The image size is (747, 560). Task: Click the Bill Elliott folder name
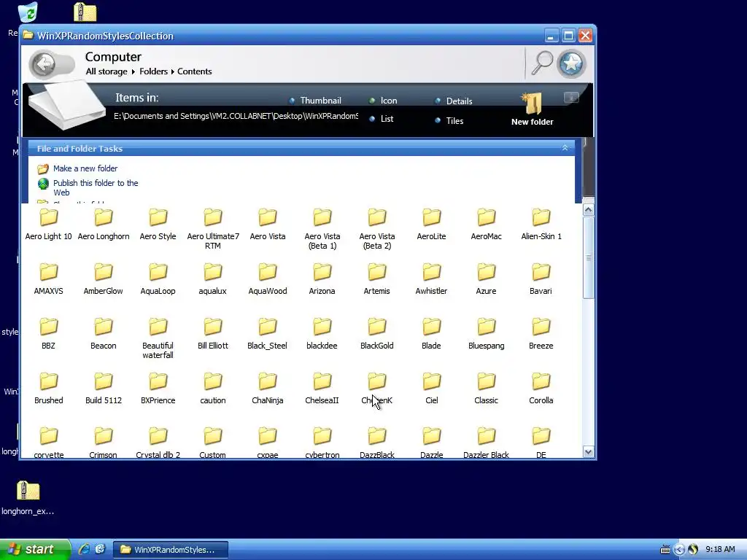213,346
